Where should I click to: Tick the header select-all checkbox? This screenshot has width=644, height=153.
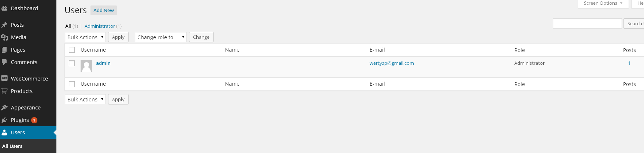[x=72, y=50]
